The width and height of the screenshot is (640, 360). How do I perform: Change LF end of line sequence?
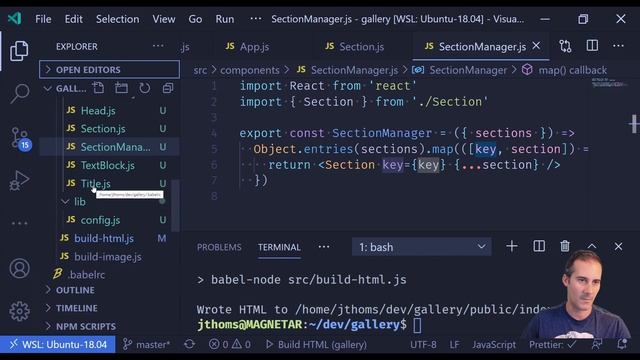pos(455,344)
